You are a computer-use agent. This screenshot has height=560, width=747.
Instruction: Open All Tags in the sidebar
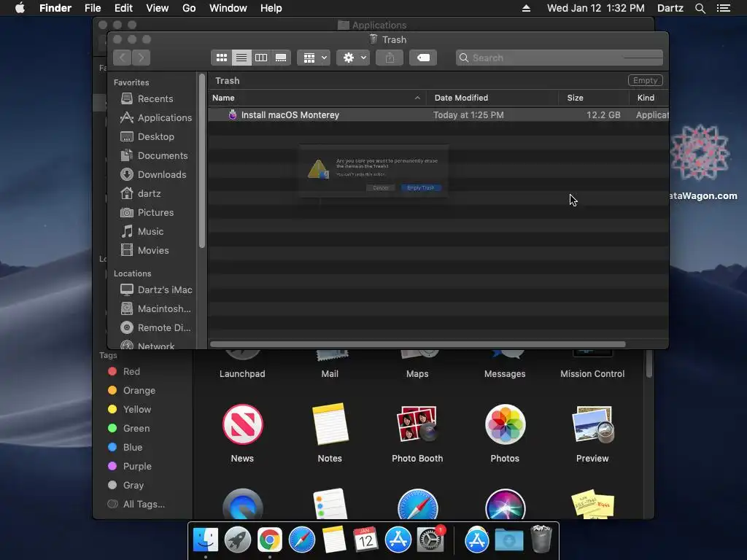(x=136, y=505)
